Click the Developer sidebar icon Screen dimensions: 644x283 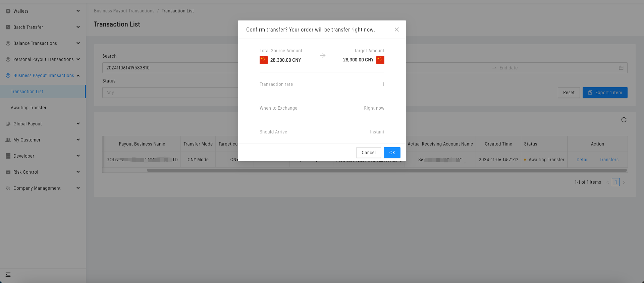8,156
